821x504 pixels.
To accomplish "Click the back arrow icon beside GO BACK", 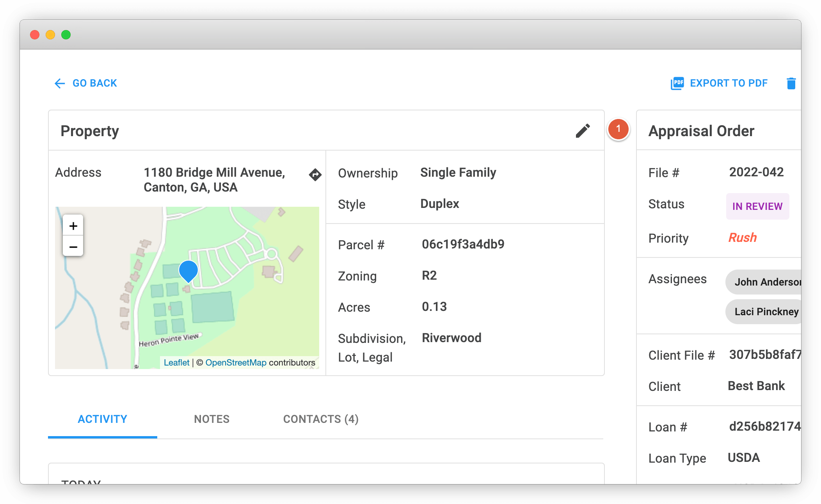I will tap(59, 83).
